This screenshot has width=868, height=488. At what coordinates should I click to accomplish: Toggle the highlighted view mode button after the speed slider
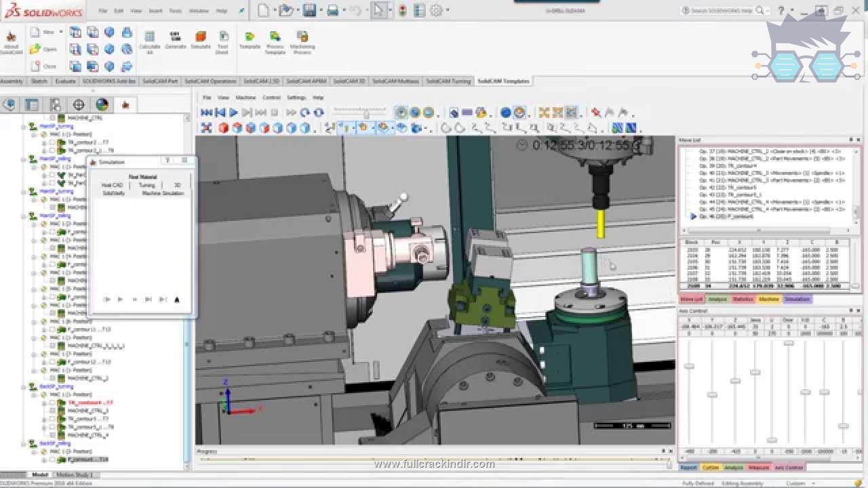point(401,113)
